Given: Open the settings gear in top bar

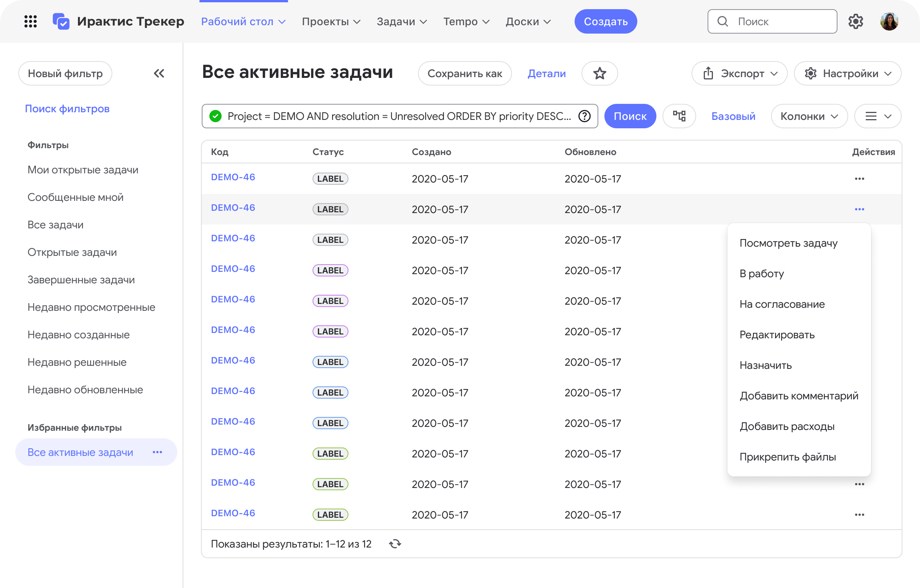Looking at the screenshot, I should 856,21.
